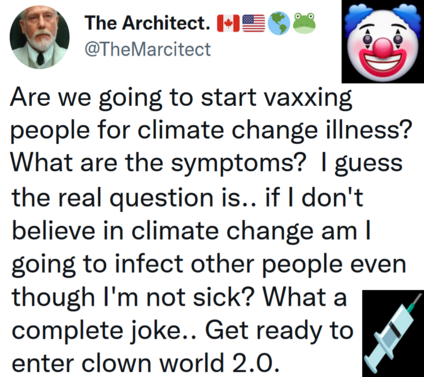
Task: Click the phrase "Get ready to"
Action: pos(279,331)
